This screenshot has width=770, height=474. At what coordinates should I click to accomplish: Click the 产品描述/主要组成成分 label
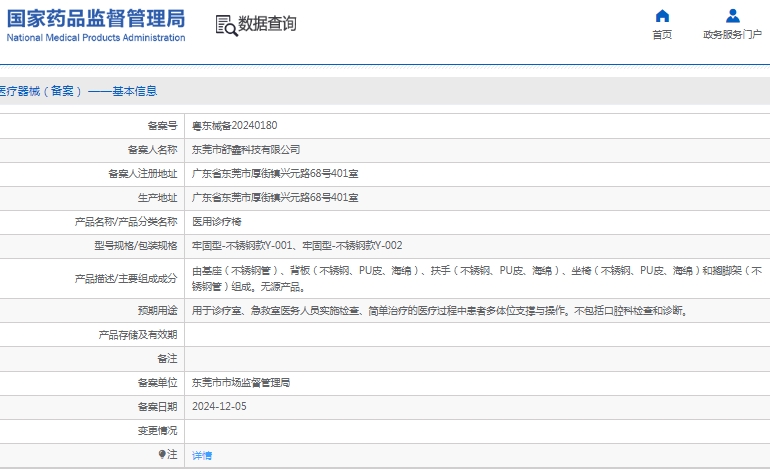pyautogui.click(x=126, y=279)
